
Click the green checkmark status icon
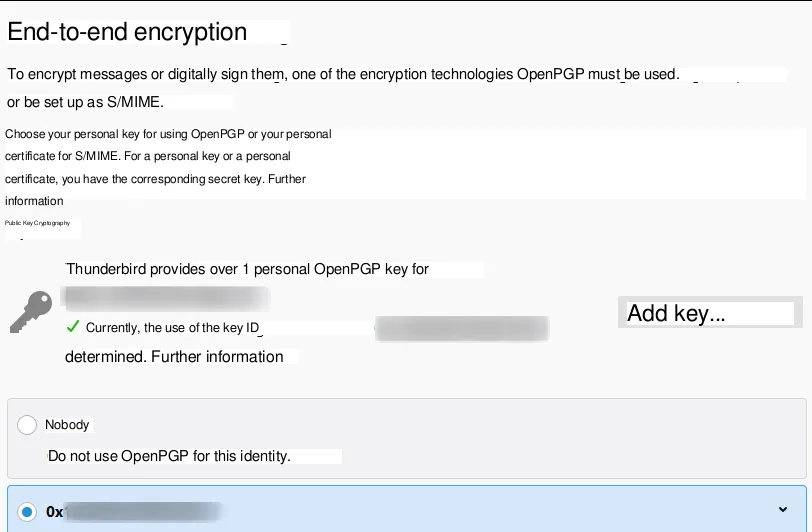click(x=72, y=327)
